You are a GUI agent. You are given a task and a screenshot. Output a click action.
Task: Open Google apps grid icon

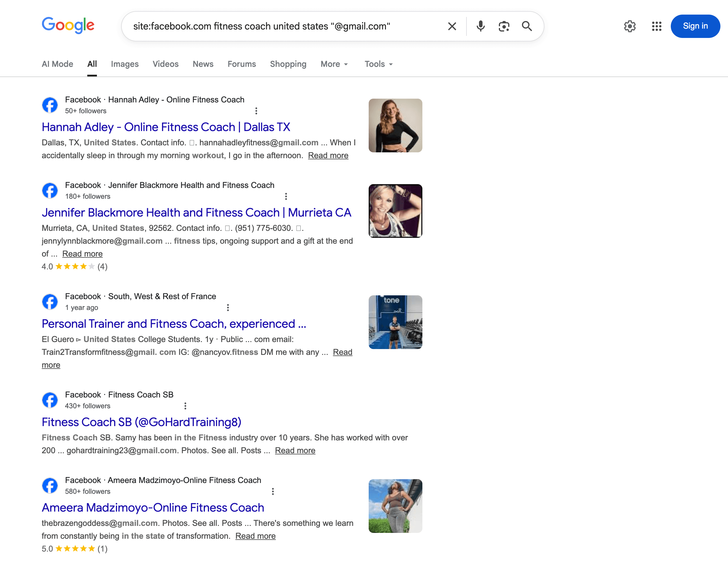[x=656, y=26]
